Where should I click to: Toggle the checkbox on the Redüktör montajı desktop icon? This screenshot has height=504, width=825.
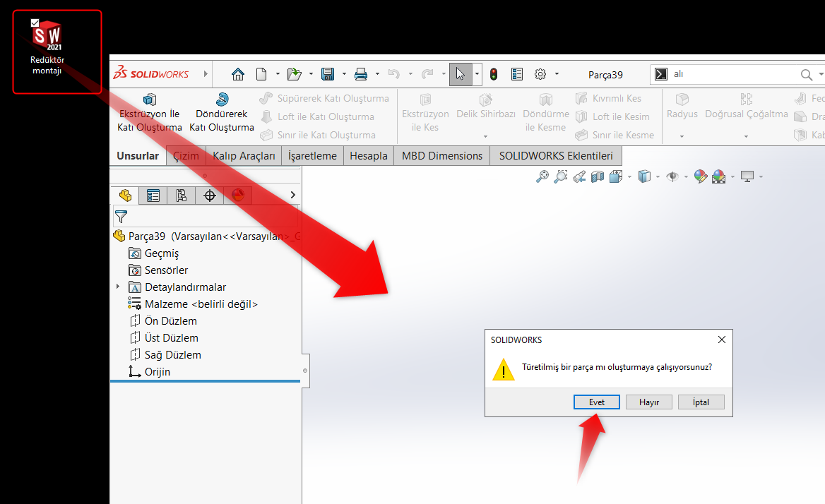tap(35, 23)
